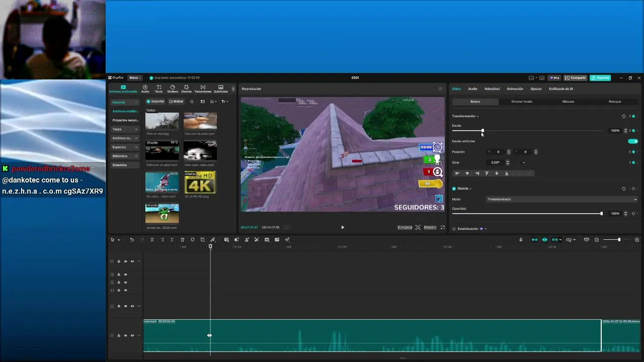Click the player focus-frame icon beside Completa
644x362 pixels.
point(418,227)
